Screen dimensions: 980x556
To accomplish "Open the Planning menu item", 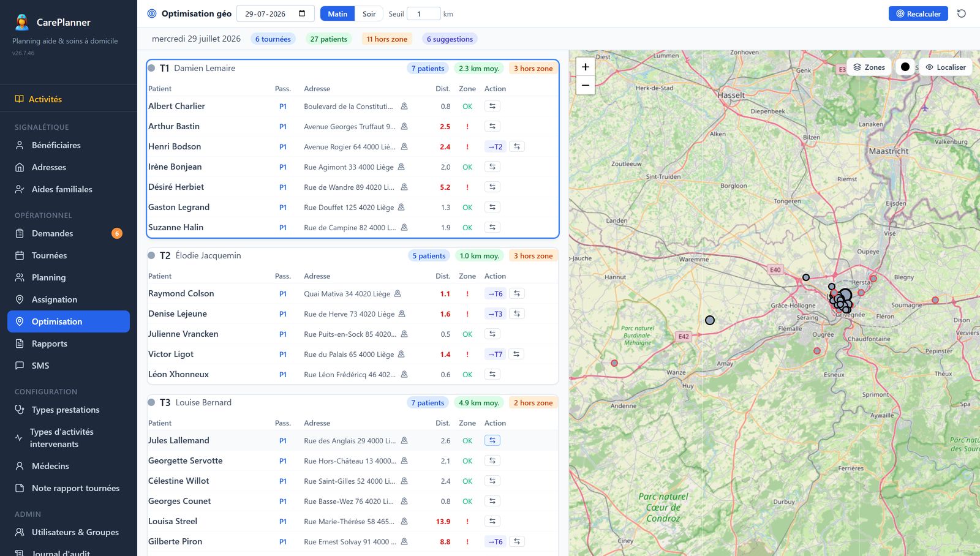I will [69, 277].
